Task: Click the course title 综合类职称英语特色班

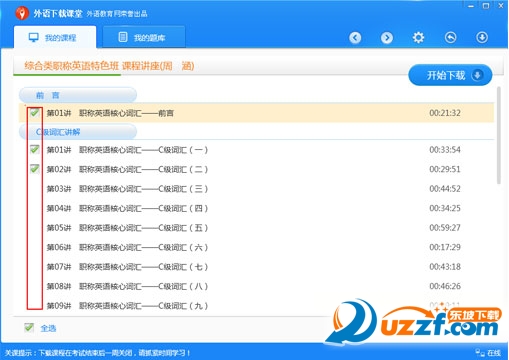Action: click(x=71, y=66)
